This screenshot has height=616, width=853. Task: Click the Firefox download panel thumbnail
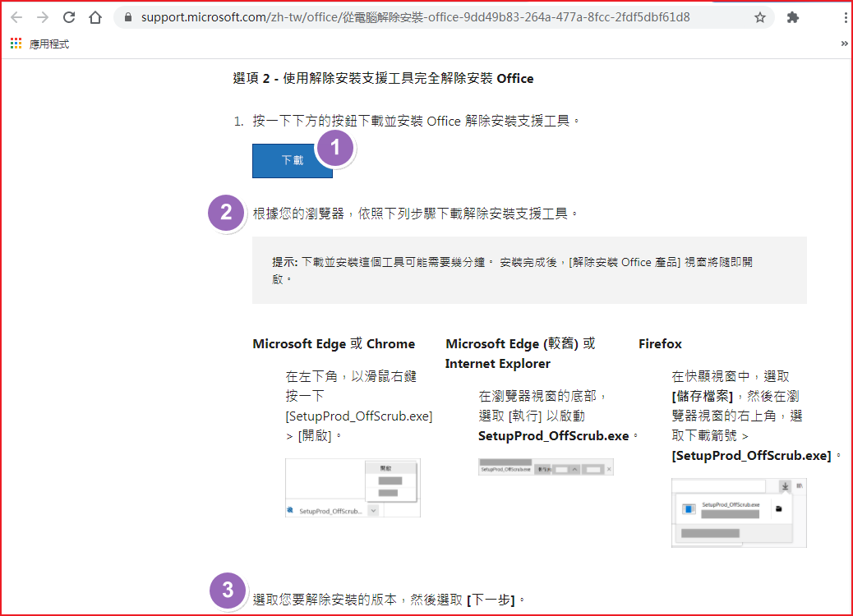(739, 513)
